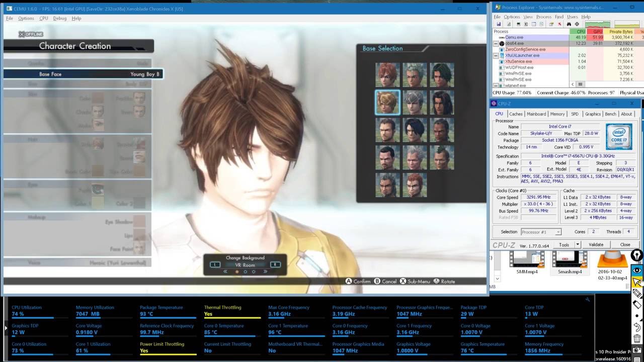Click the dot pen-size icon on ink toolbar
The image size is (644, 362).
coord(637,316)
